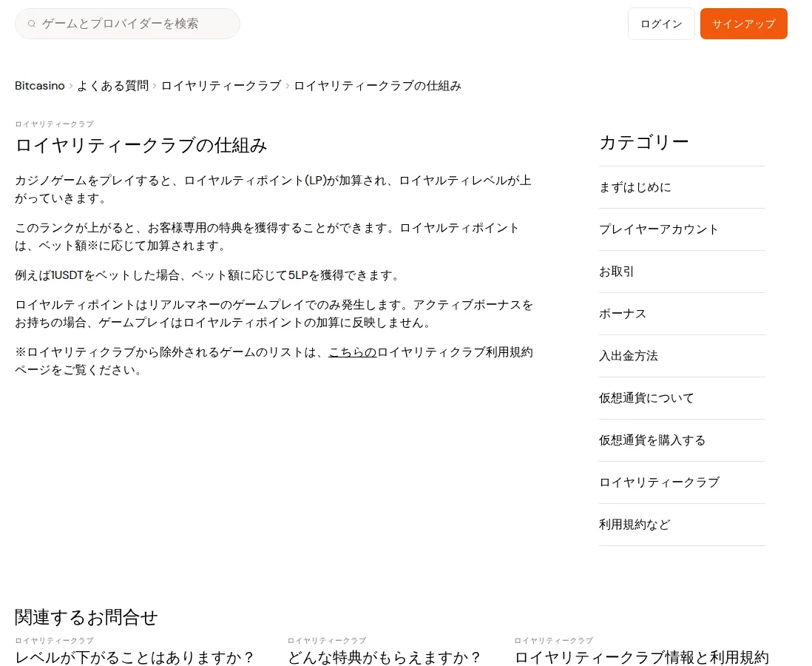Image resolution: width=812 pixels, height=666 pixels.
Task: Open ロイヤリティークラブ情報と利用規約 related article
Action: pyautogui.click(x=642, y=657)
